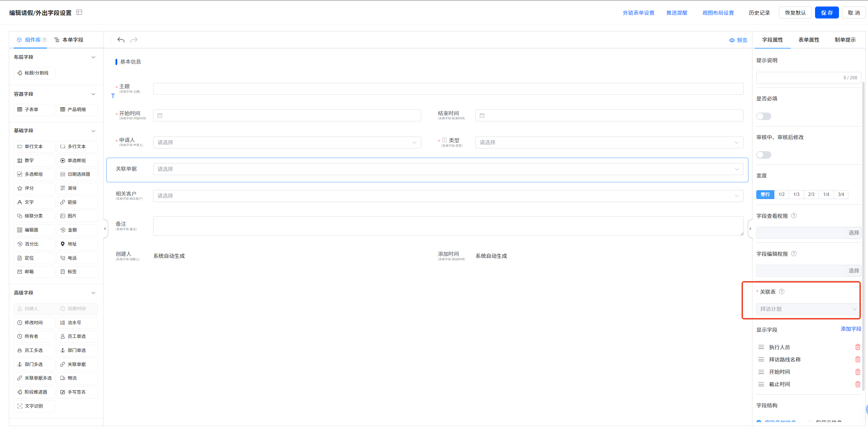Click the 提示说明 input field
The height and width of the screenshot is (433, 868).
pyautogui.click(x=800, y=78)
